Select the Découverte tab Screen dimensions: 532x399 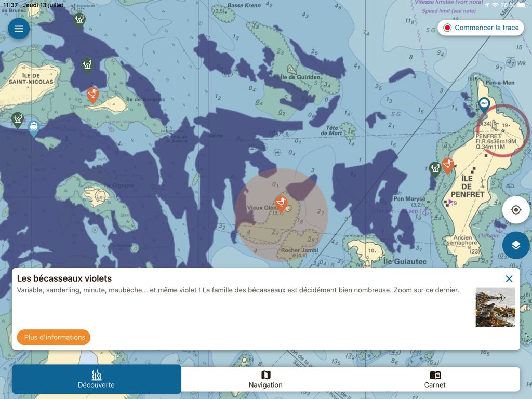96,379
